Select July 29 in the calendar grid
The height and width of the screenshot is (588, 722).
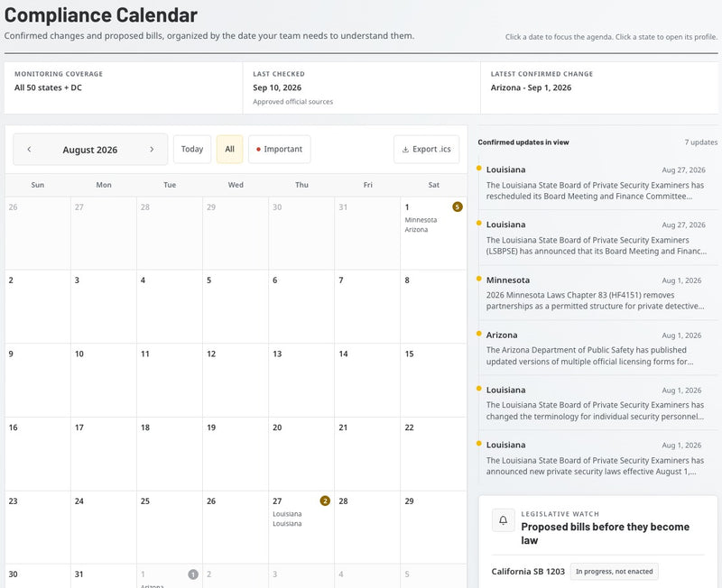click(x=236, y=234)
